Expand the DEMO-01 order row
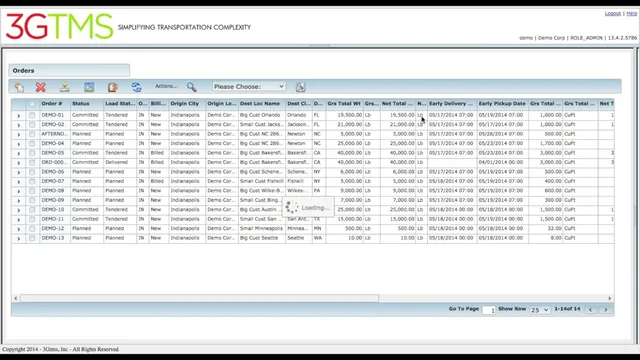The image size is (640, 360). 18,116
